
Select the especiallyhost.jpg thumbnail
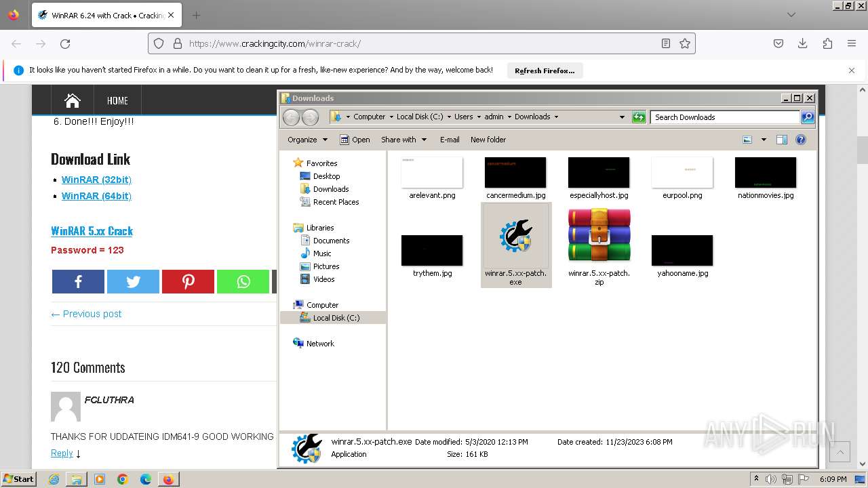[x=599, y=172]
